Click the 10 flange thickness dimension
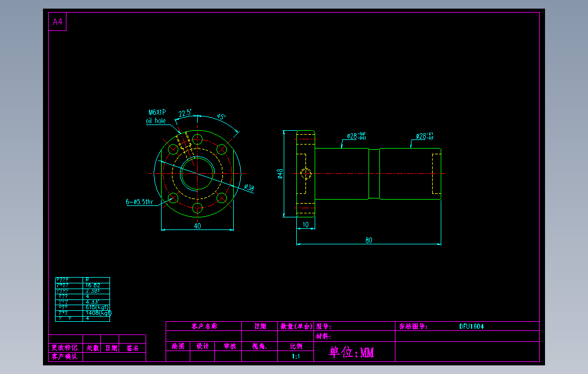 (x=305, y=224)
